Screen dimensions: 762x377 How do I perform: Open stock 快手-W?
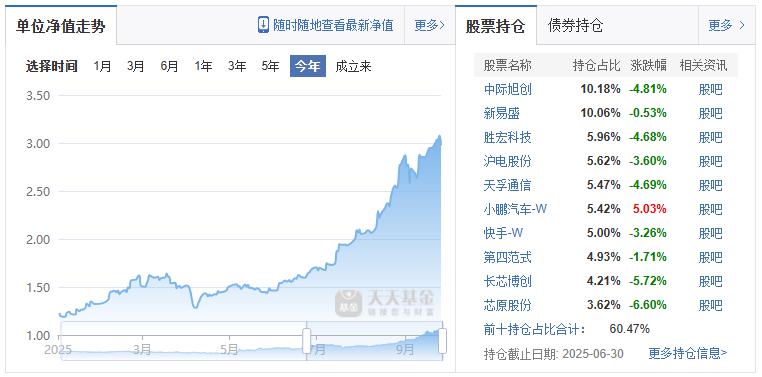(x=503, y=233)
